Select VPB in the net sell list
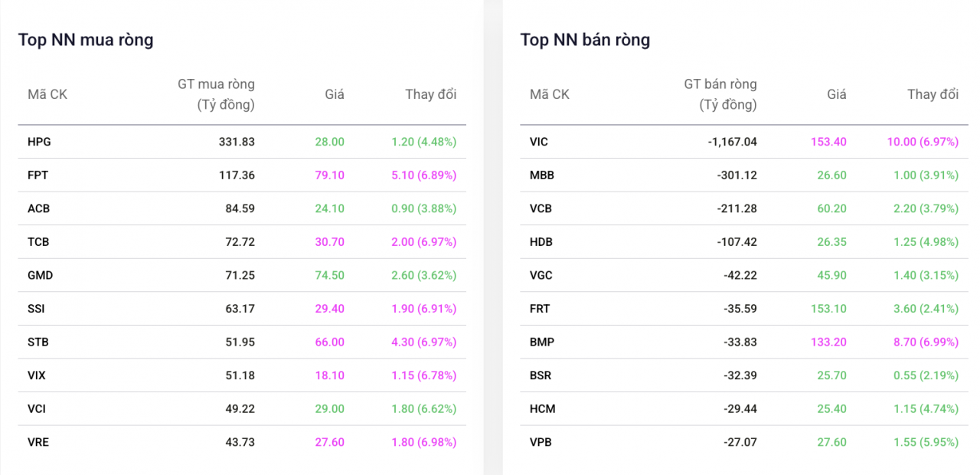The image size is (980, 475). [541, 442]
